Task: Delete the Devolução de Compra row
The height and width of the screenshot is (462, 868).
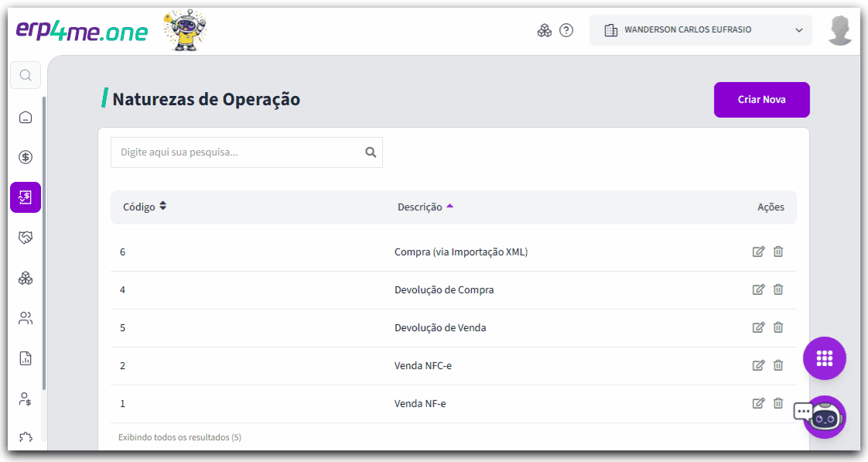Action: point(778,289)
